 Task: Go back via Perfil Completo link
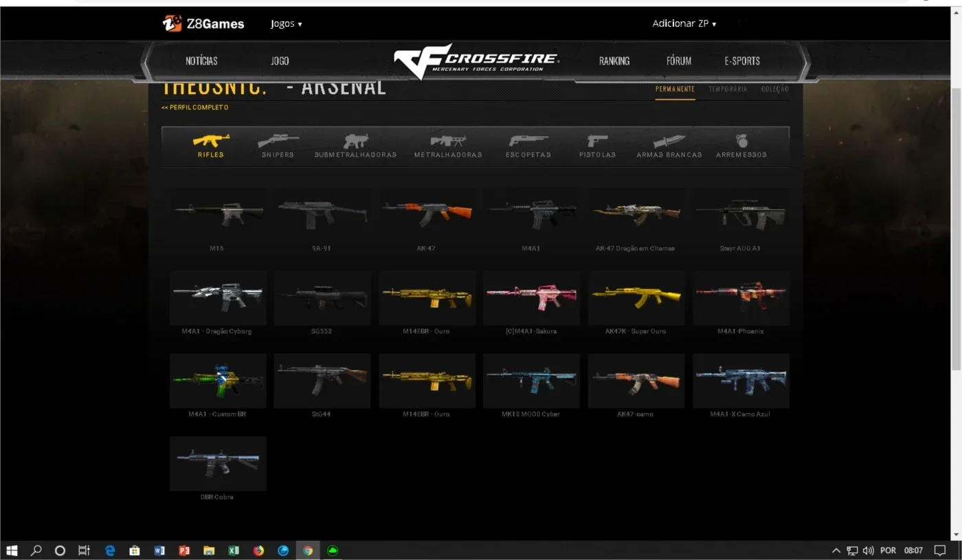tap(195, 107)
